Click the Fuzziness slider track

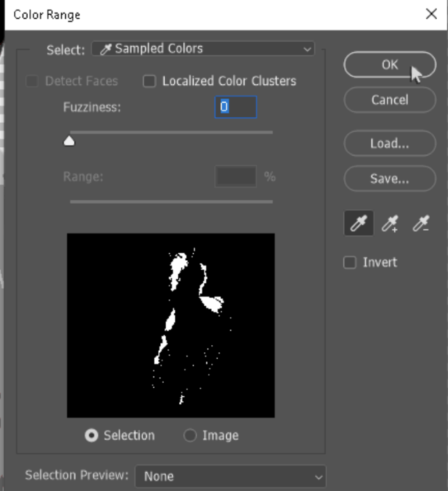pyautogui.click(x=171, y=133)
